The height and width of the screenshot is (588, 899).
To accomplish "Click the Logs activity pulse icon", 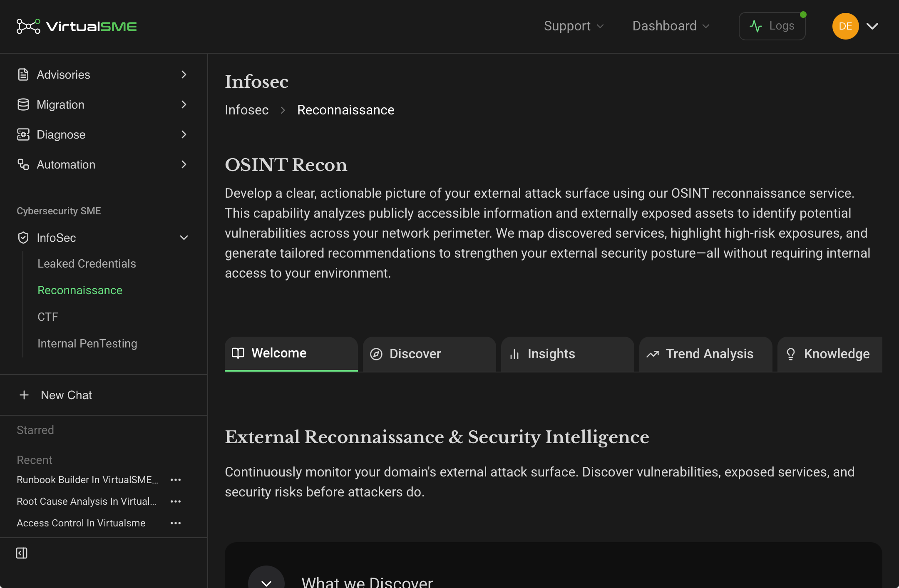I will tap(756, 26).
